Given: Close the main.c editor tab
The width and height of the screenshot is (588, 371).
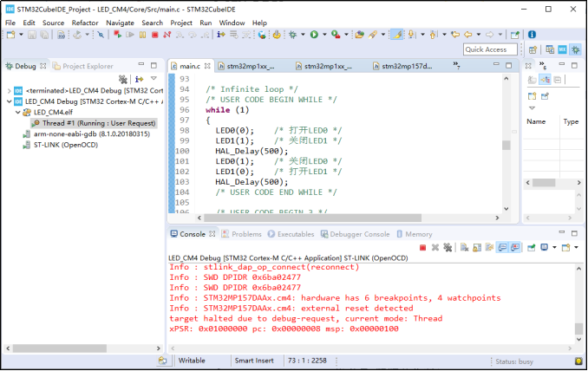Looking at the screenshot, I should 207,67.
